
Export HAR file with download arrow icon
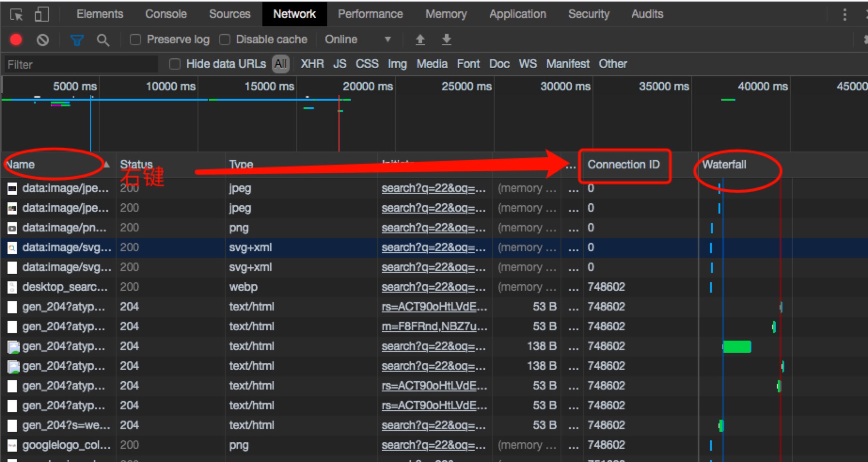[447, 40]
